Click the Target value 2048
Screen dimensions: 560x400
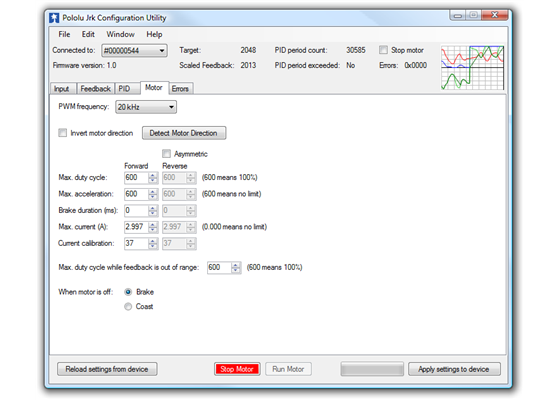(x=248, y=50)
